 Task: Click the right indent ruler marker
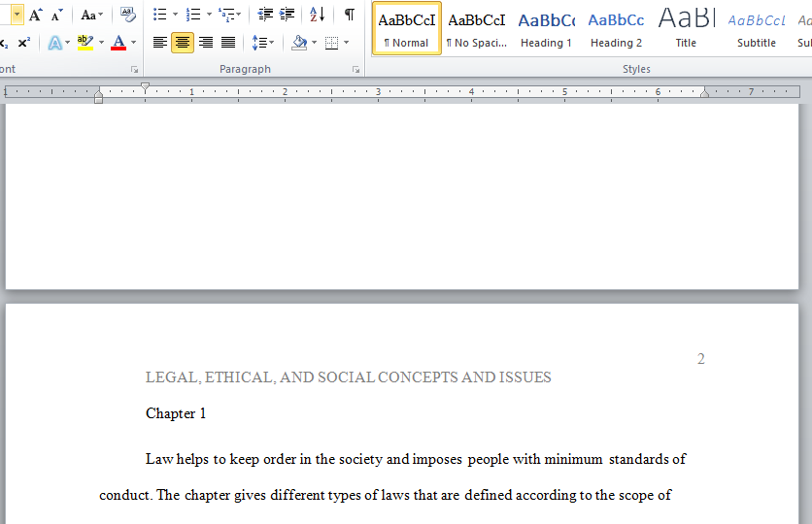704,93
